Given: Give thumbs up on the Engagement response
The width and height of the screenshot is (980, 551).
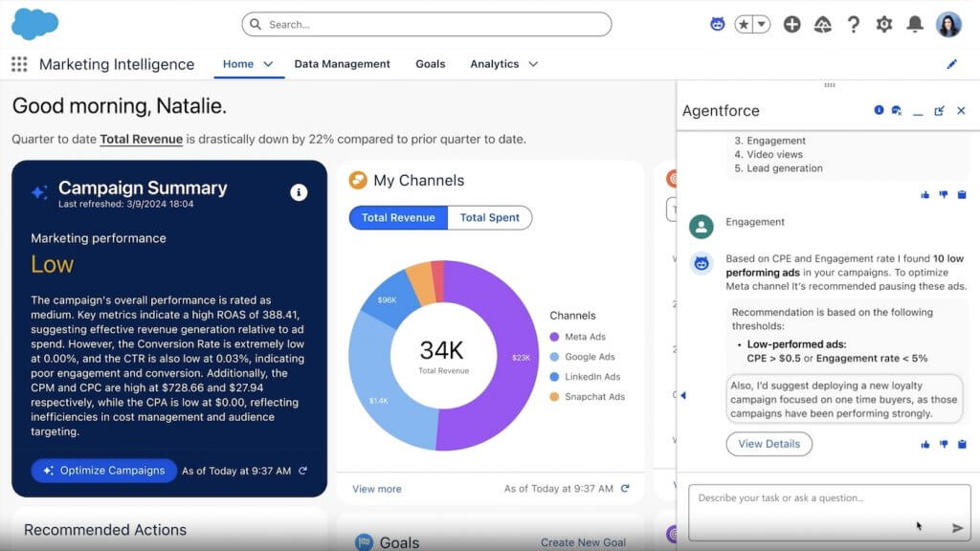Looking at the screenshot, I should 924,444.
